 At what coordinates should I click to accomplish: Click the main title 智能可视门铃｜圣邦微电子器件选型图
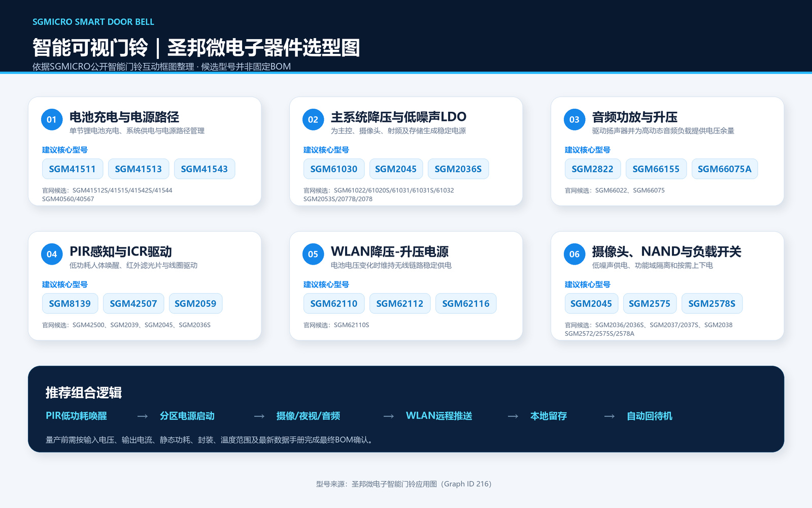(x=196, y=48)
